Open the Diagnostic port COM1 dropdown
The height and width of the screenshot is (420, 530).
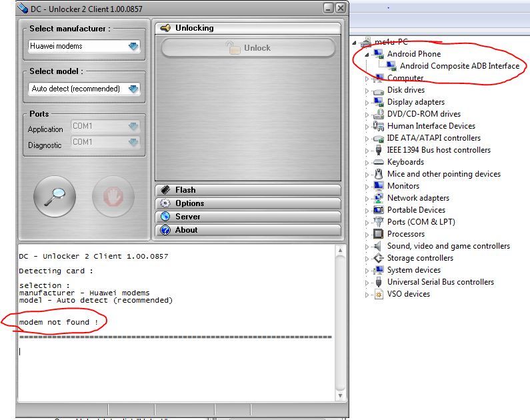(105, 142)
